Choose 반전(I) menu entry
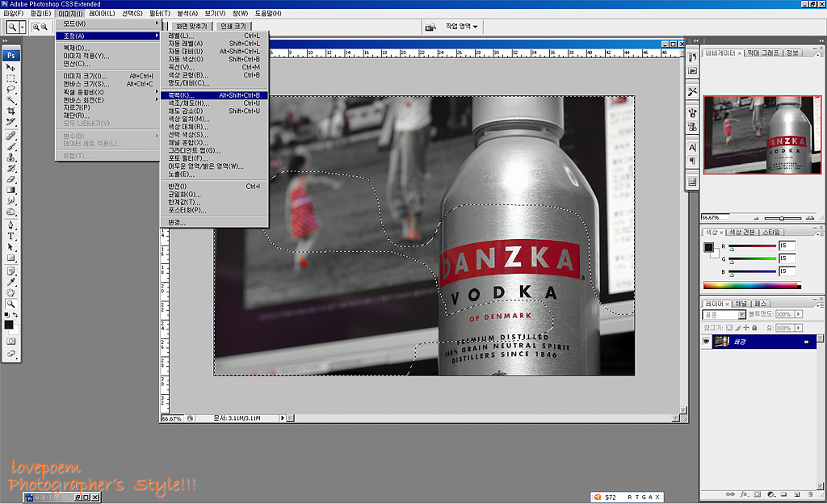The height and width of the screenshot is (504, 827). (215, 186)
